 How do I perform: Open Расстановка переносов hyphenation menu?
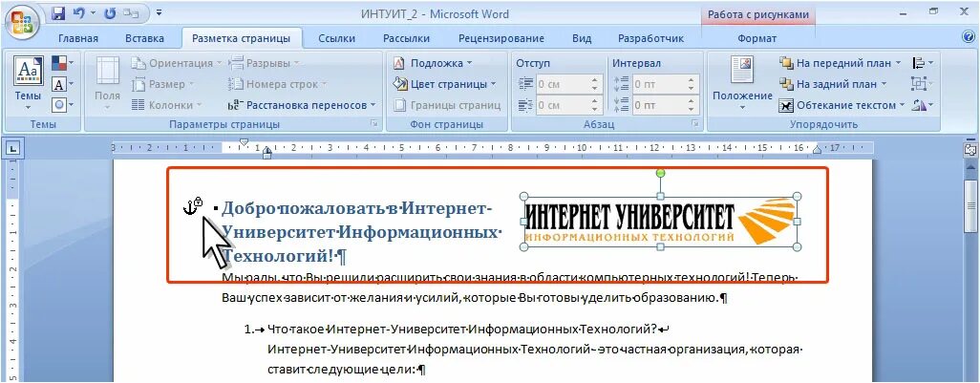302,105
